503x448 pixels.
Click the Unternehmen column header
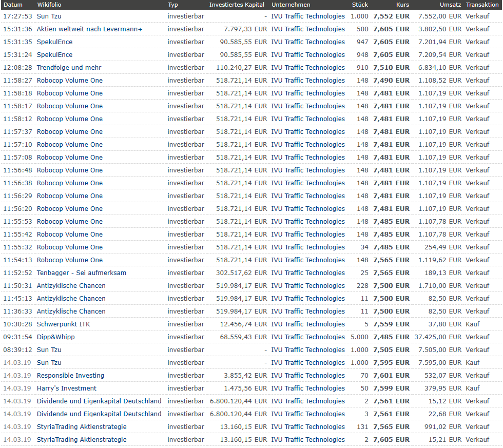click(x=291, y=5)
